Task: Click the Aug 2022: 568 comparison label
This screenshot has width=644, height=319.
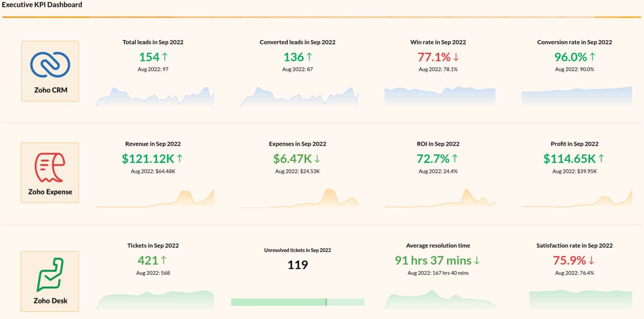Action: [x=153, y=273]
